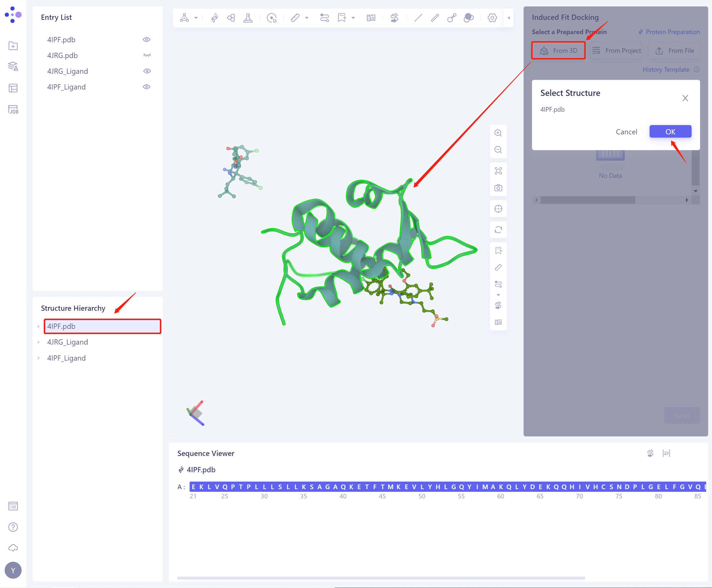Click the snapshot camera icon in viewer sidebar

498,188
